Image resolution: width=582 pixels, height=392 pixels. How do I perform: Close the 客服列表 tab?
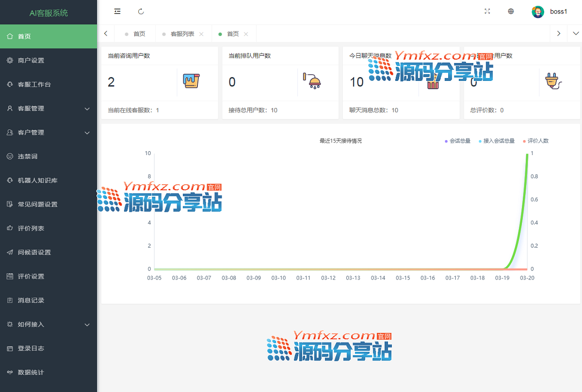(x=201, y=34)
